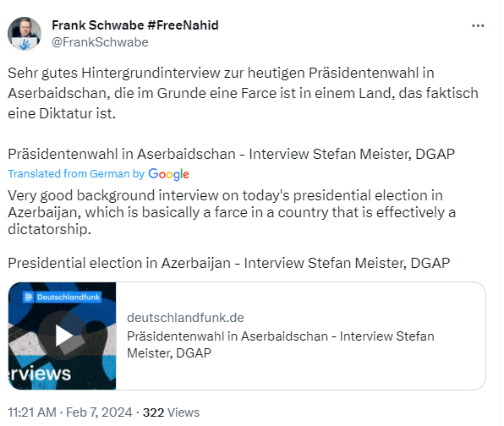Open the @FrankSchwabe handle link

100,42
